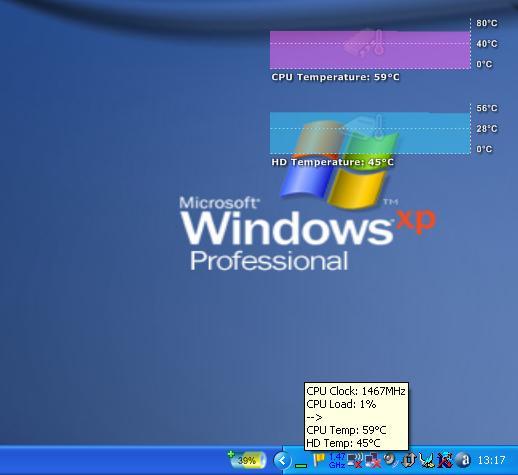This screenshot has height=475, width=518.
Task: Click the round speaker-like tray icon
Action: pos(390,460)
